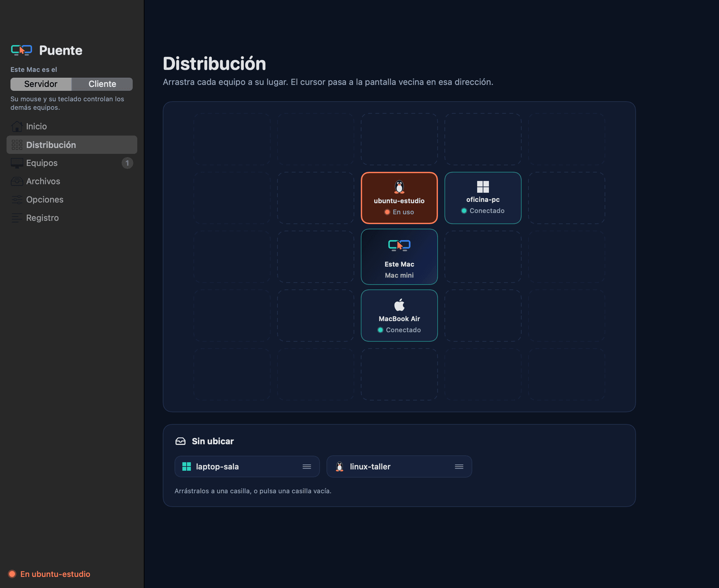The height and width of the screenshot is (588, 719).
Task: Select the laptop-sala unplaced chip
Action: (247, 466)
